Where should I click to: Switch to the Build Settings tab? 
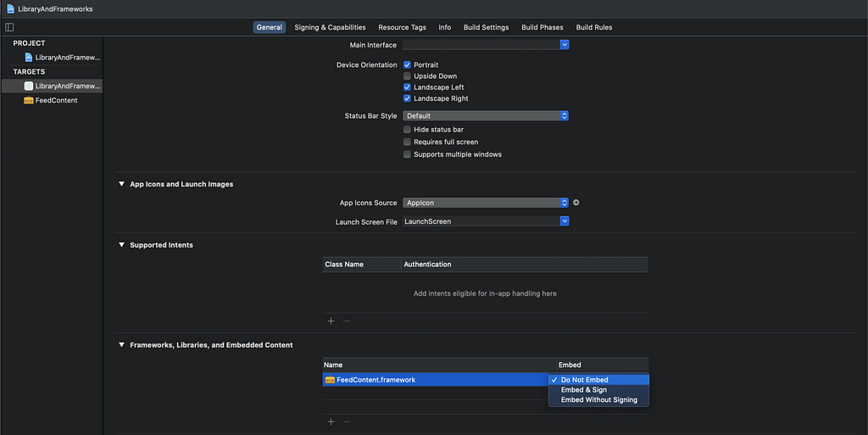coord(486,27)
